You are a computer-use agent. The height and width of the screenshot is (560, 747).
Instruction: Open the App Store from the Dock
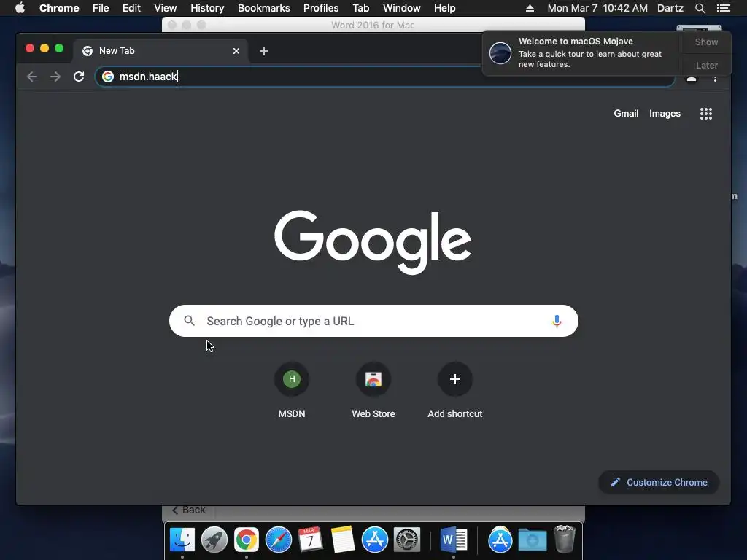(x=375, y=540)
